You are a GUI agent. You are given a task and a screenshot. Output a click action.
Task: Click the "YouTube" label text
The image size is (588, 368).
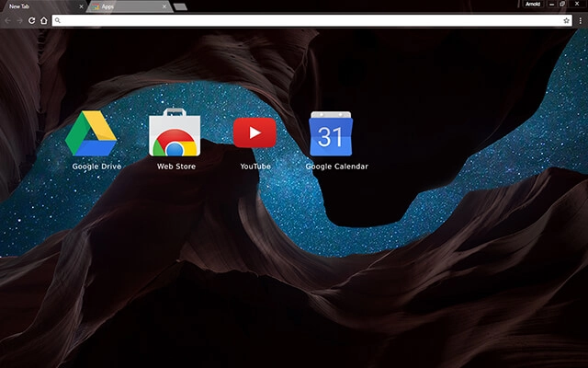coord(255,167)
